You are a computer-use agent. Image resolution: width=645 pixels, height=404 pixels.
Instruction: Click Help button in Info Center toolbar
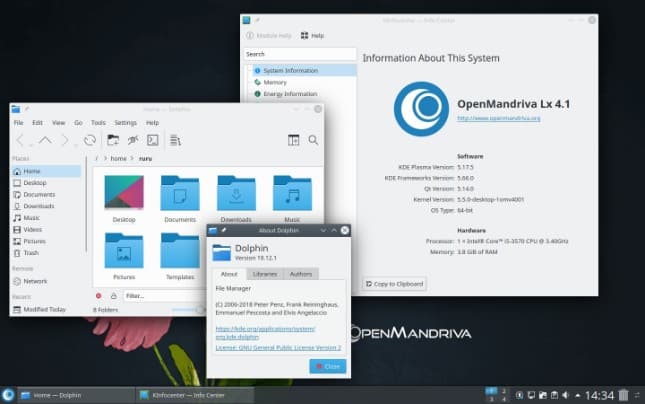point(312,36)
